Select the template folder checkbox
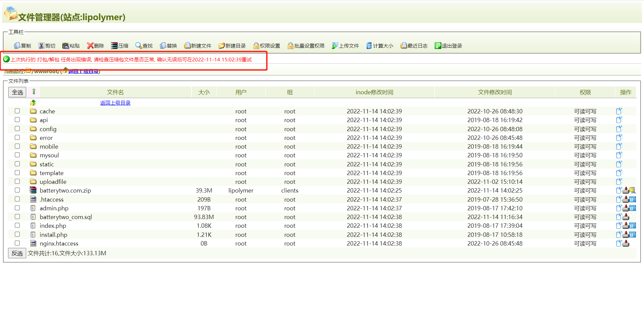Screen dimensions: 644x316 point(17,172)
